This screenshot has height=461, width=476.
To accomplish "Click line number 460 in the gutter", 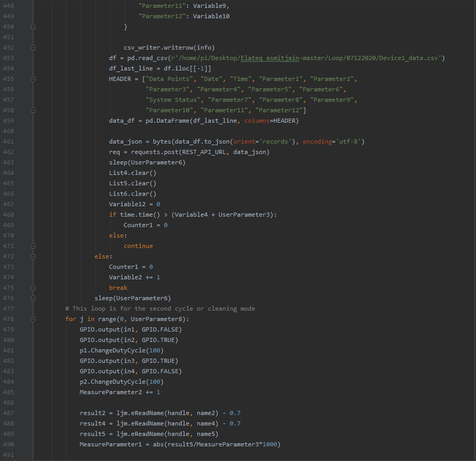I will pyautogui.click(x=8, y=131).
